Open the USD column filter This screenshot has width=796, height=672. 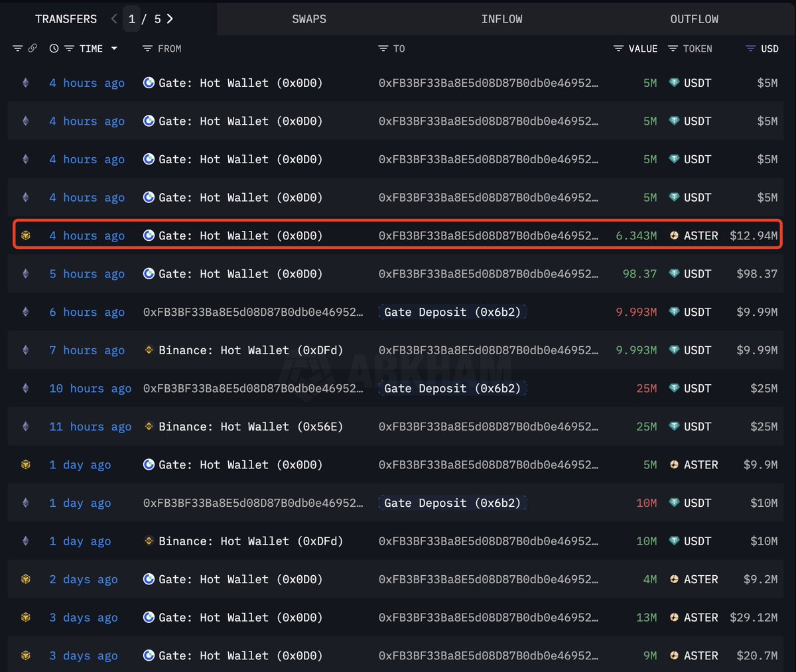(x=751, y=48)
